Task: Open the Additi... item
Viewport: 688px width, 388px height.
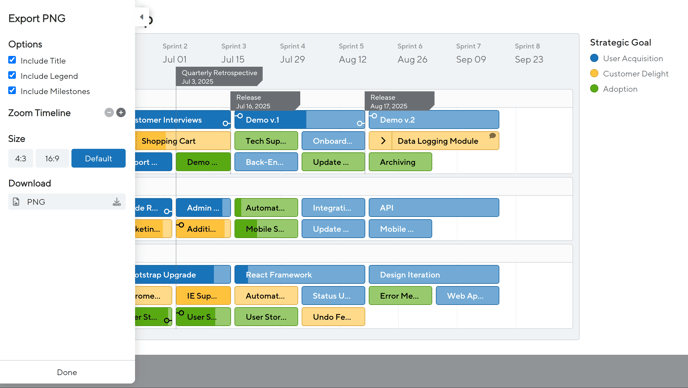Action: point(203,229)
